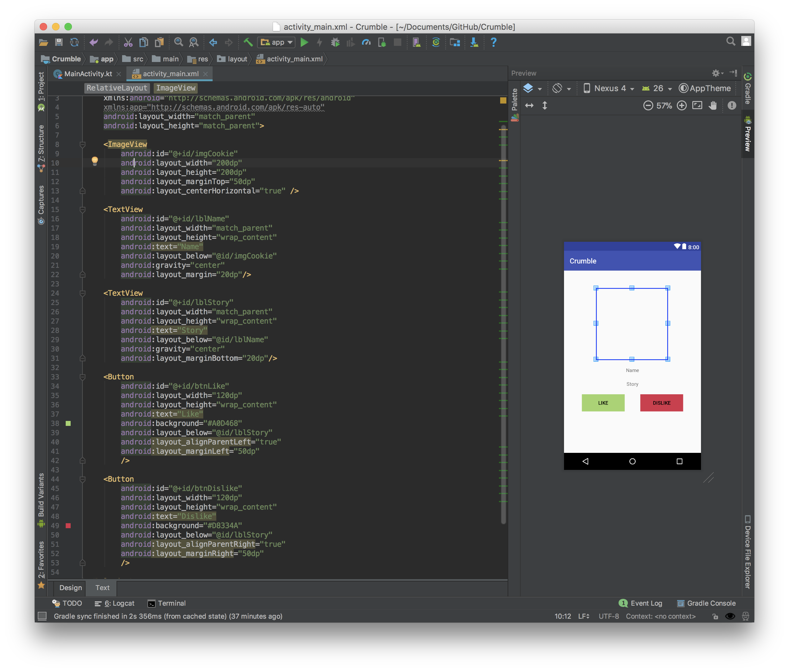Click the green Make Project hammer icon

pos(248,42)
